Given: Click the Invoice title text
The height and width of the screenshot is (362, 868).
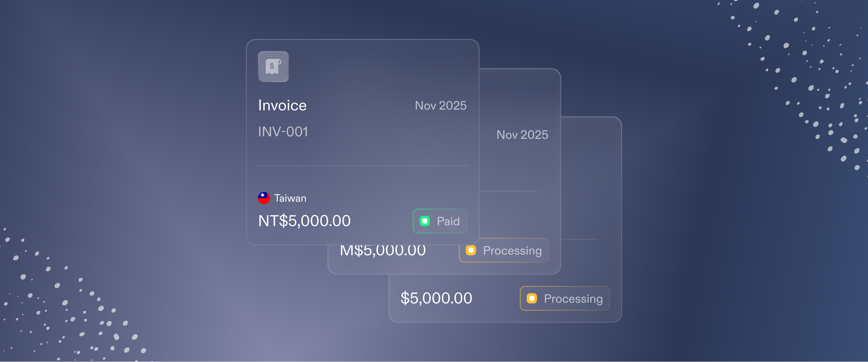Looking at the screenshot, I should click(x=282, y=105).
